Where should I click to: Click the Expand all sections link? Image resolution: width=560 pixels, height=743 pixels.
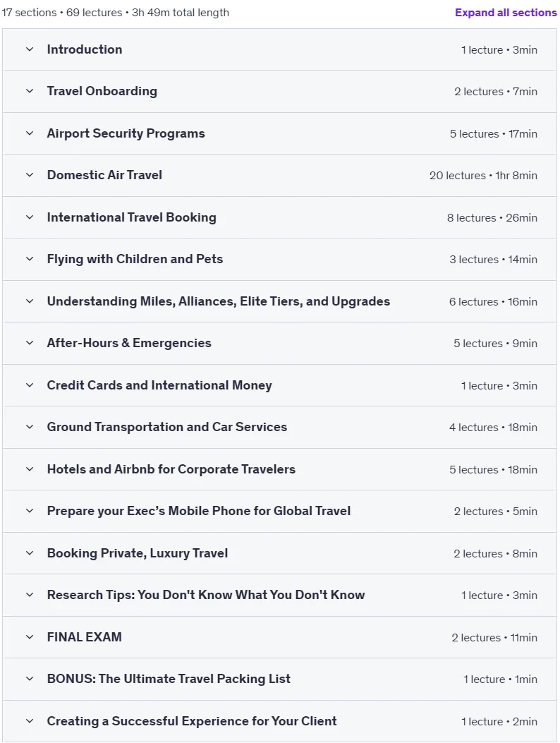pos(506,13)
